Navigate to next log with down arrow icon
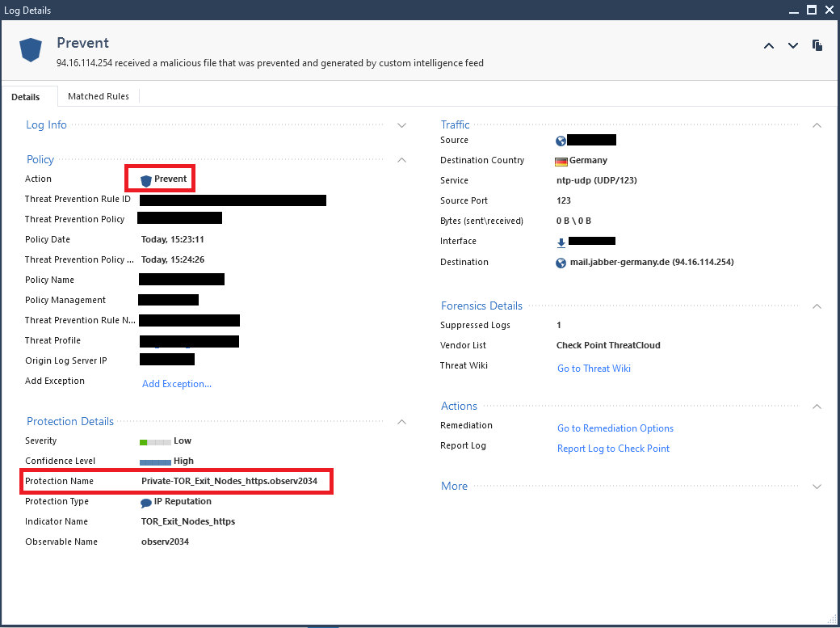The width and height of the screenshot is (840, 628). click(792, 46)
